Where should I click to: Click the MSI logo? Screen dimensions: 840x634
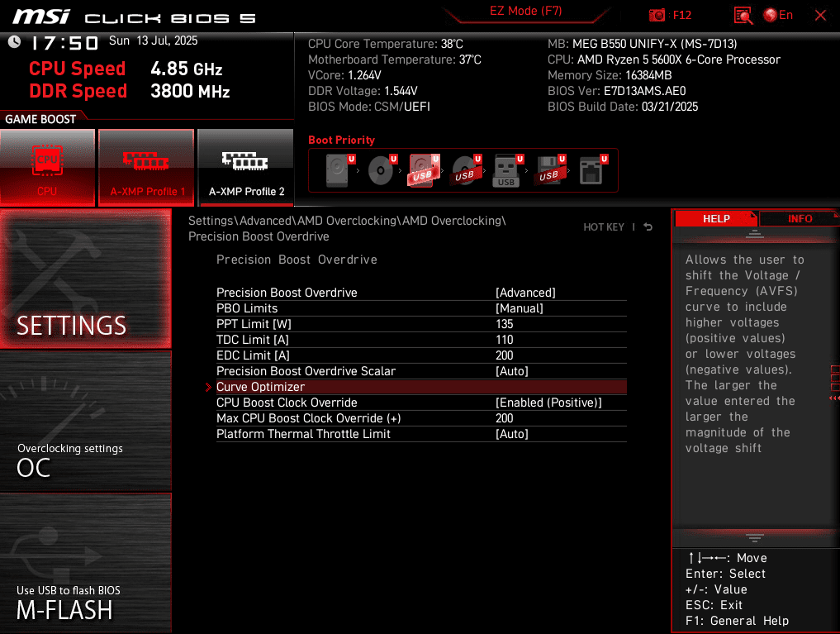41,17
